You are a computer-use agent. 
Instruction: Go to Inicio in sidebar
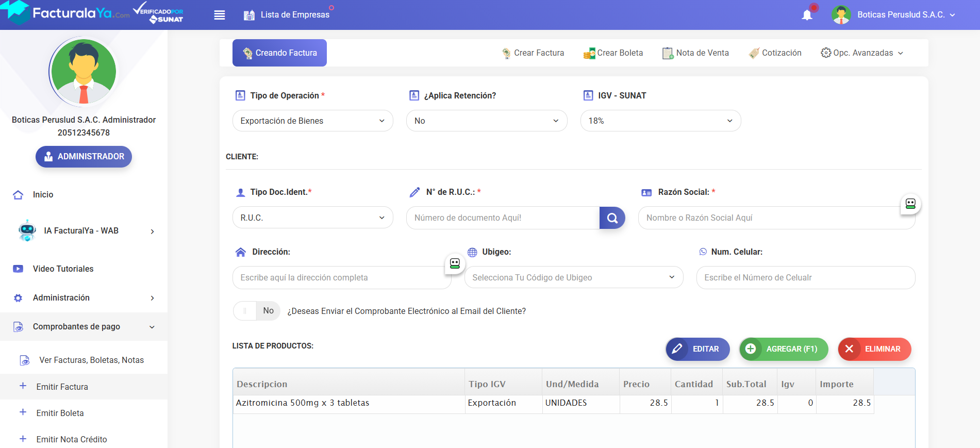point(43,195)
